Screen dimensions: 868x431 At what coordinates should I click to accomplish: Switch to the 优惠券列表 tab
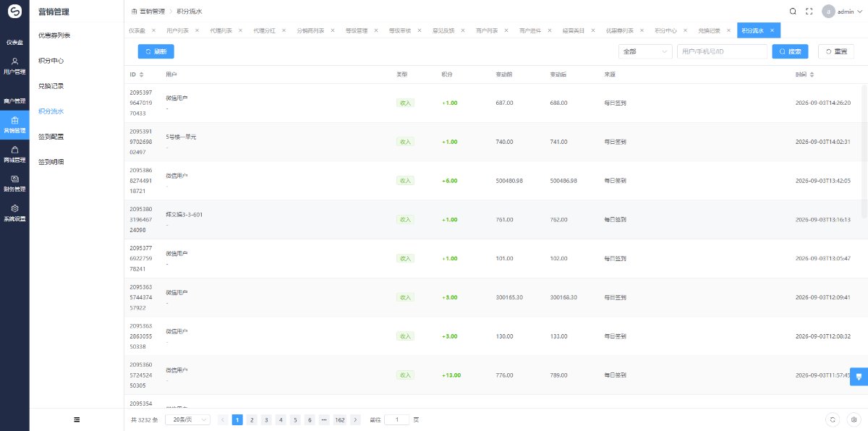pos(619,30)
